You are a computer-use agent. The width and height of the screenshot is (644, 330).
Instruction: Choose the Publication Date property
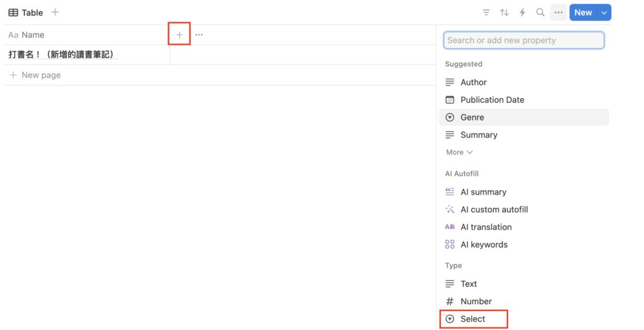tap(492, 100)
